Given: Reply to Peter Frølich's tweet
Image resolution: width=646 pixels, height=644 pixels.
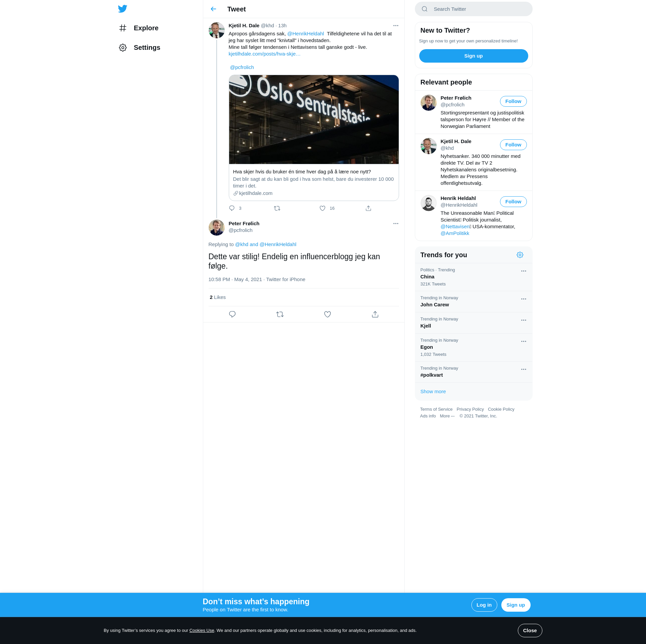Looking at the screenshot, I should pyautogui.click(x=232, y=314).
